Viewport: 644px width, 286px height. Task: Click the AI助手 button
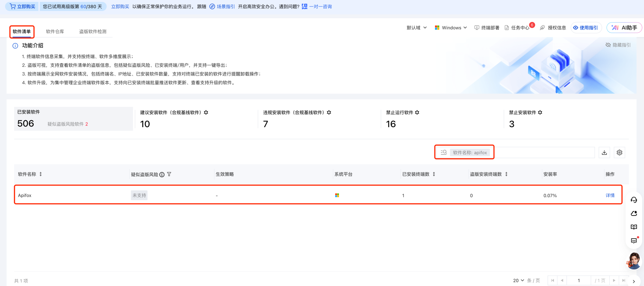click(x=624, y=28)
